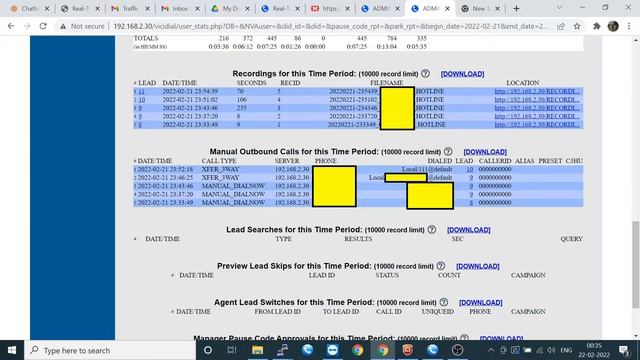This screenshot has height=360, width=640.
Task: Switch to the Traffic Gmail tab
Action: tap(130, 8)
